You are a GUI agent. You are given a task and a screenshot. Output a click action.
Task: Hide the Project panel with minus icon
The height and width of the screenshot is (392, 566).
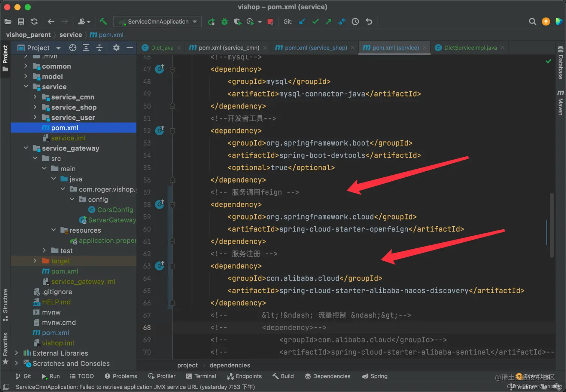click(130, 48)
